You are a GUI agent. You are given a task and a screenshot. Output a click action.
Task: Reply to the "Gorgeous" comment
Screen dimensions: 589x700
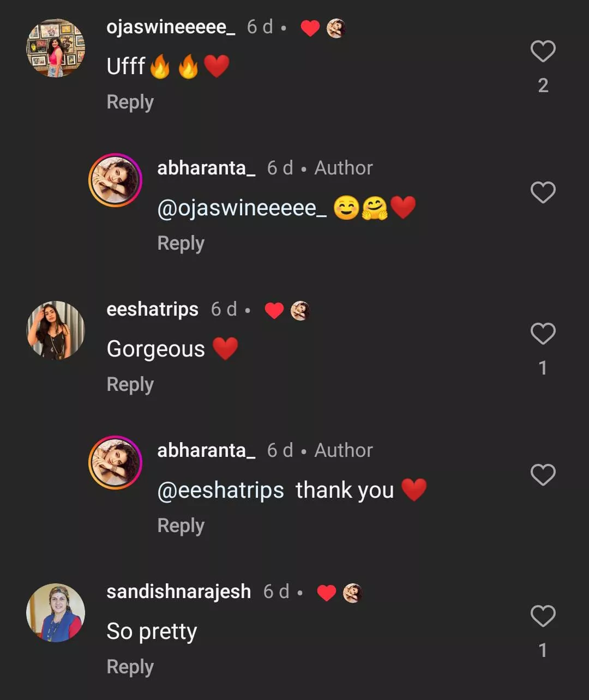pos(130,384)
